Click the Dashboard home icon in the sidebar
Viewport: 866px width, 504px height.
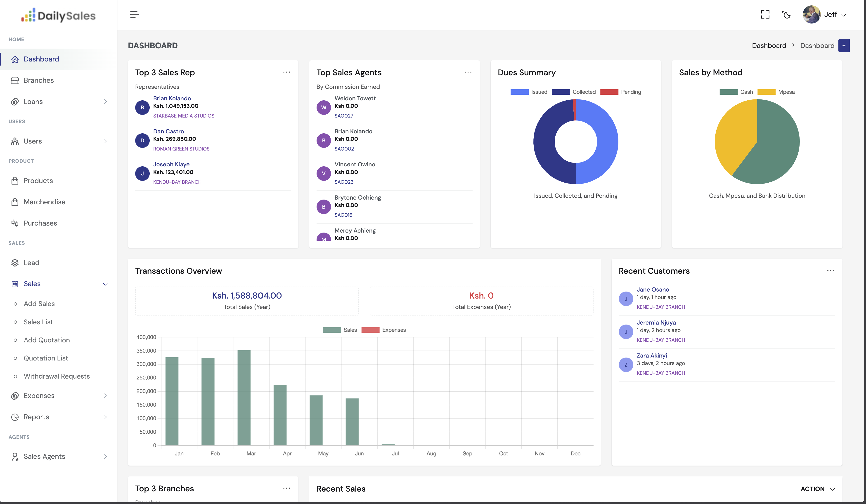15,59
